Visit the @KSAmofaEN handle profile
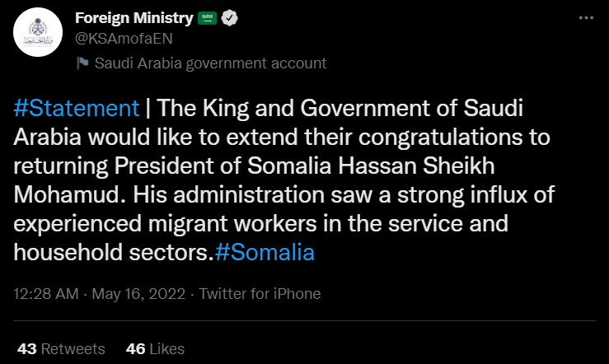Image resolution: width=609 pixels, height=364 pixels. coord(124,39)
